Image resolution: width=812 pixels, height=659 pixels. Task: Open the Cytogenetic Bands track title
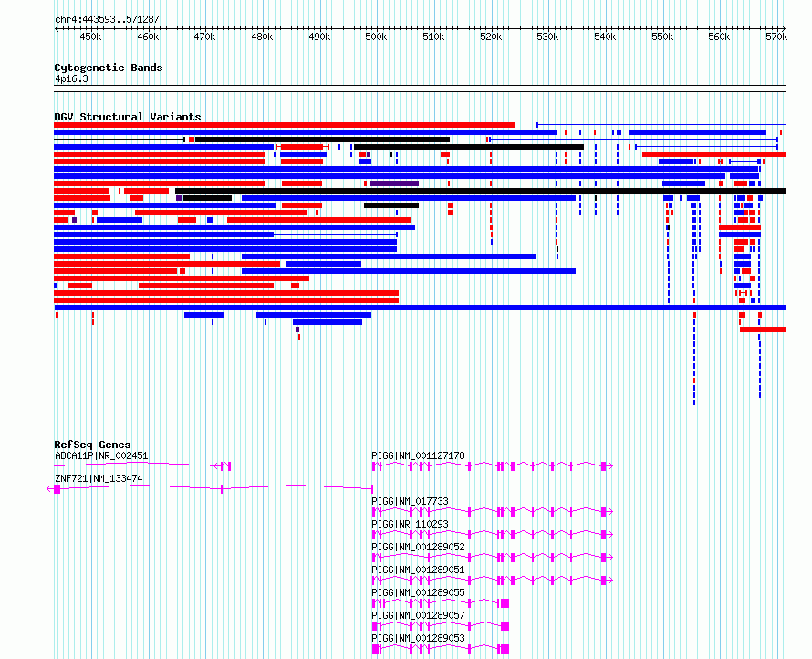tap(109, 68)
